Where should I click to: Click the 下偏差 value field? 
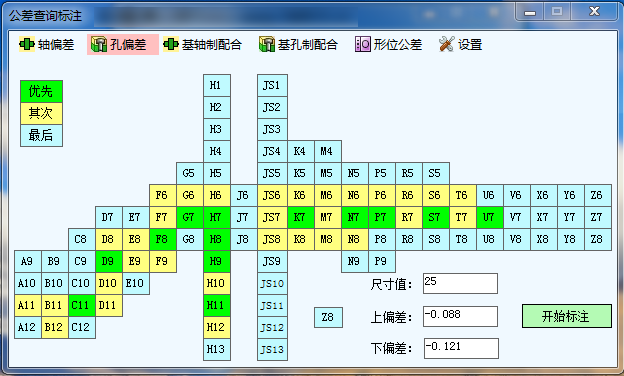click(x=461, y=348)
